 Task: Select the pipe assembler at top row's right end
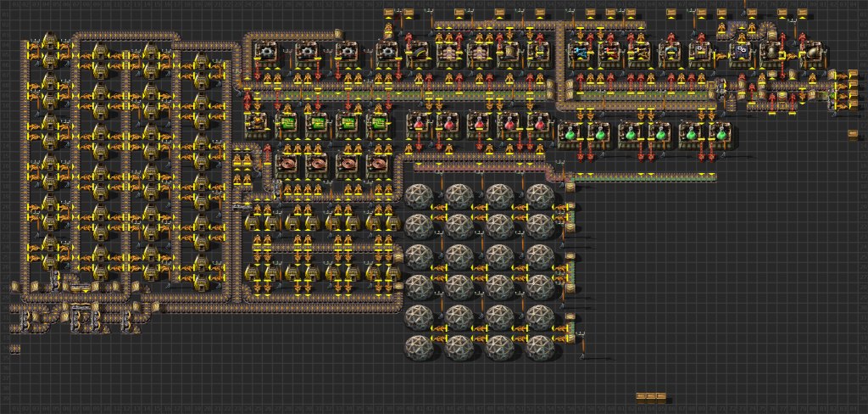[x=810, y=53]
